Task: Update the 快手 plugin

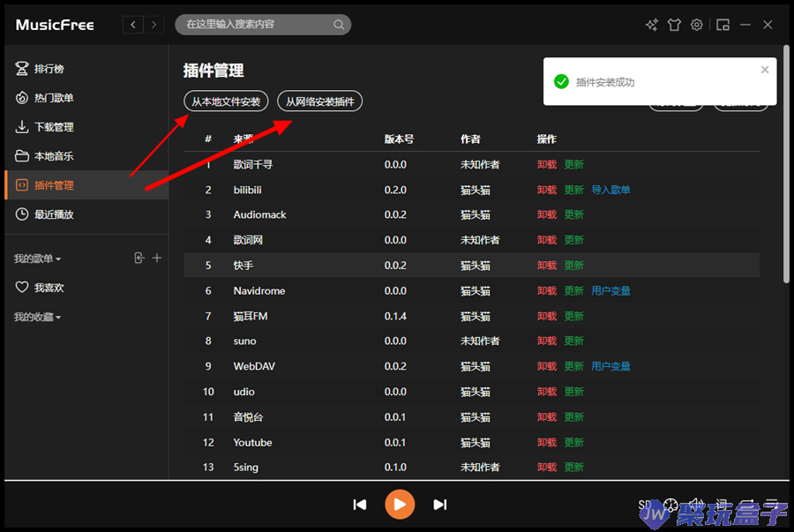Action: [x=574, y=266]
